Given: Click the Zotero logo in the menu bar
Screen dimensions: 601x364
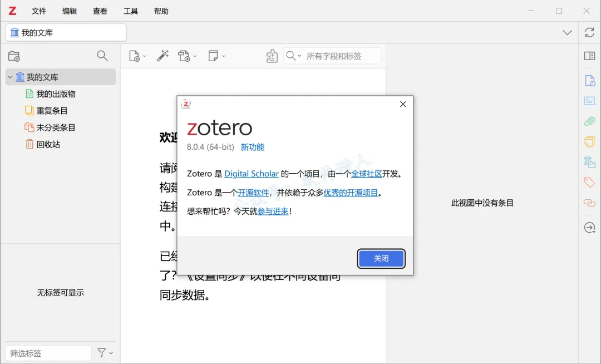Looking at the screenshot, I should [x=12, y=11].
